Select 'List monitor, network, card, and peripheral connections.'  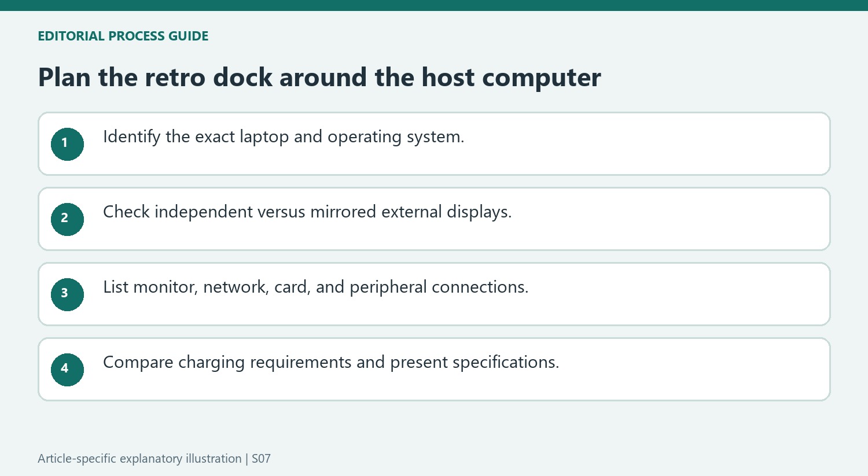(x=316, y=287)
